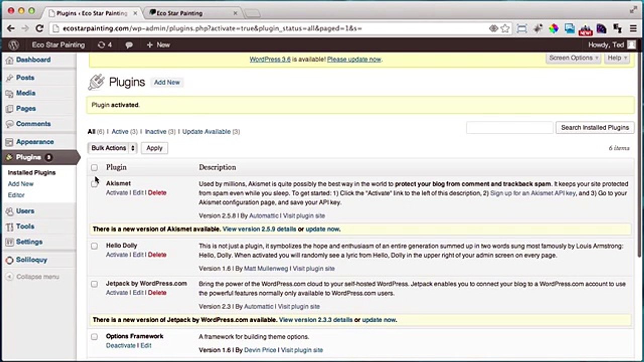
Task: Edit the Jetpack by WordPress.com plugin
Action: click(x=138, y=293)
